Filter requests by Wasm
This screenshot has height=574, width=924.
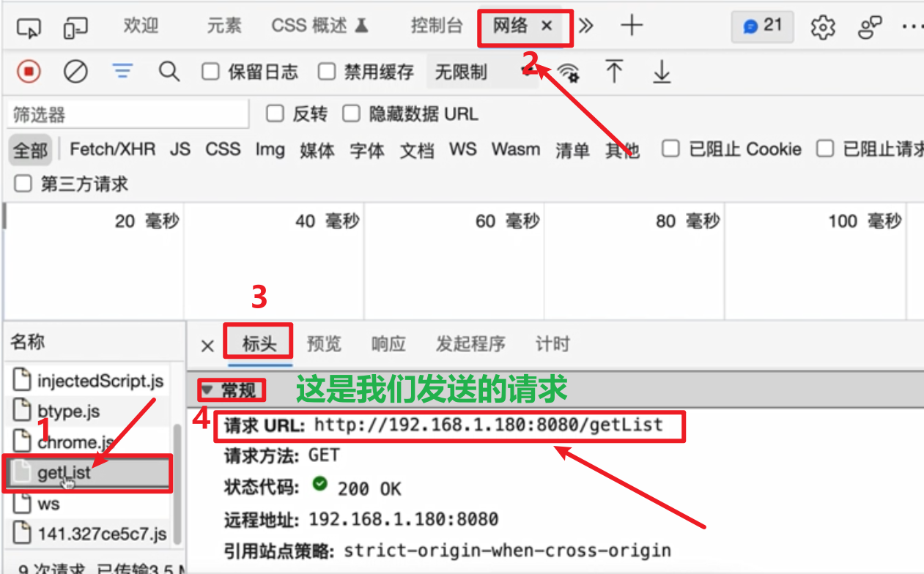pos(516,149)
